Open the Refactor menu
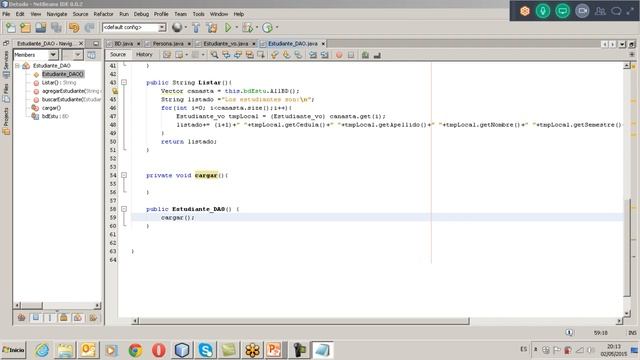This screenshot has width=640, height=360. [103, 14]
